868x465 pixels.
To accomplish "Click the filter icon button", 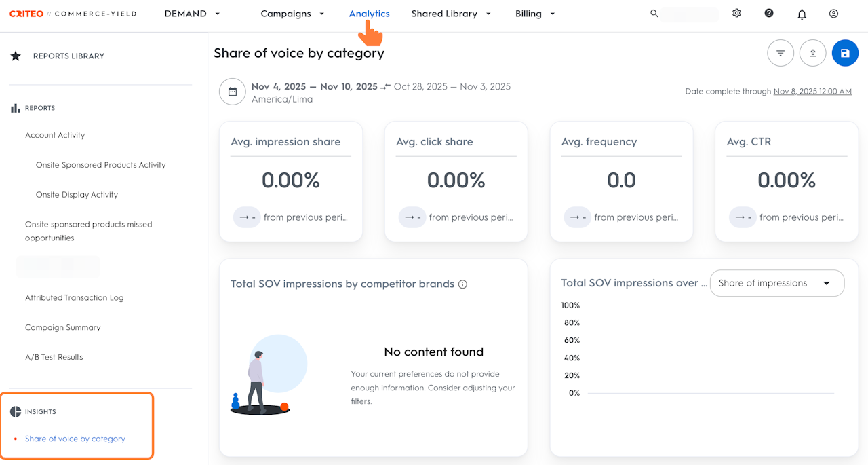I will tap(781, 53).
